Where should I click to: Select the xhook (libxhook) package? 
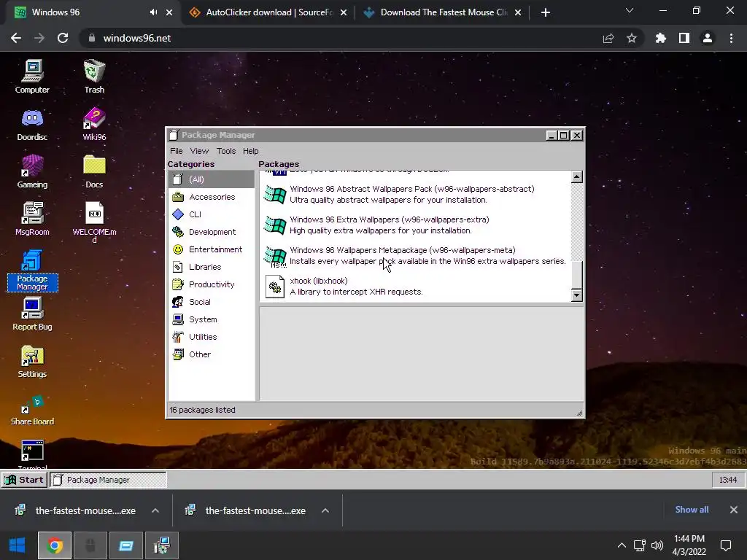point(415,286)
